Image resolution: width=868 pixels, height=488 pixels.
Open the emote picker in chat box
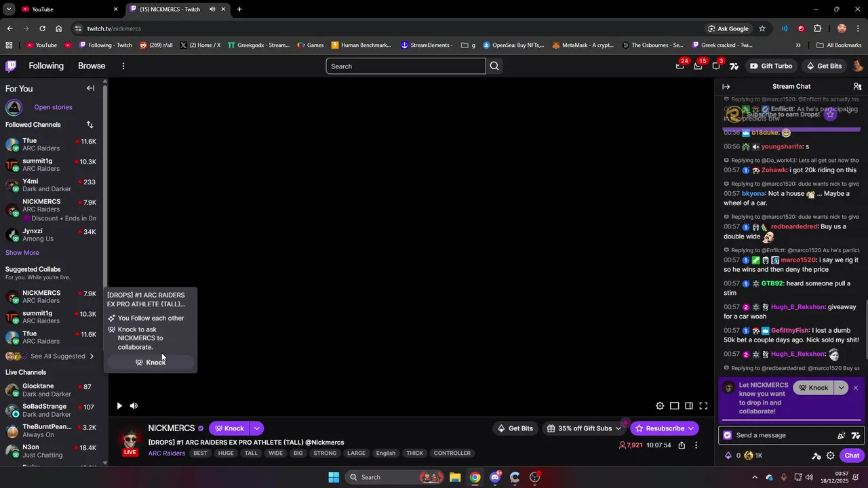(x=842, y=436)
